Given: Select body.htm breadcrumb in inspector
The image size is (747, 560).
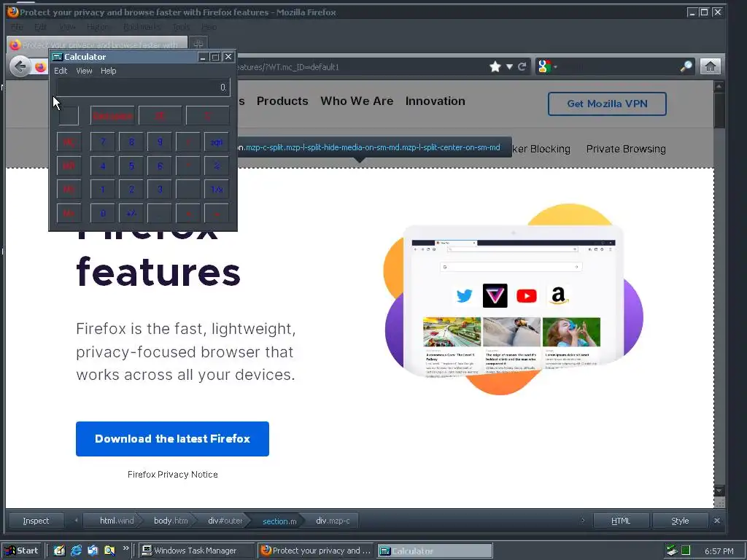Looking at the screenshot, I should click(171, 521).
